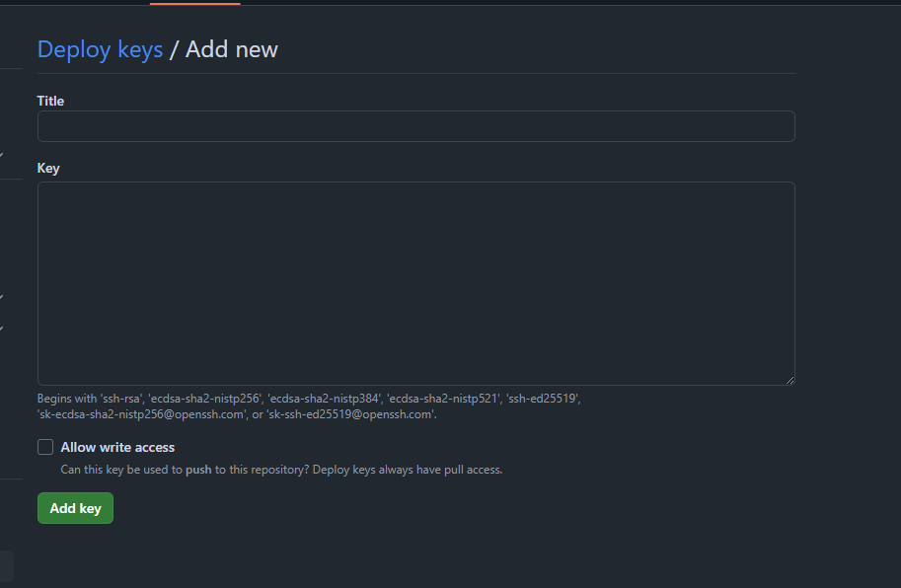Image resolution: width=901 pixels, height=588 pixels.
Task: Click the partially visible button at bottom-left edge
Action: pos(6,566)
